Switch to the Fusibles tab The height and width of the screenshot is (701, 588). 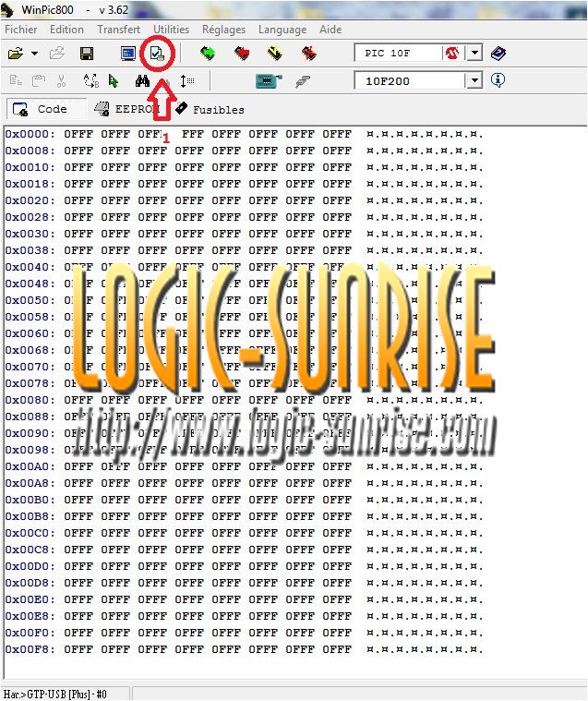[x=210, y=109]
